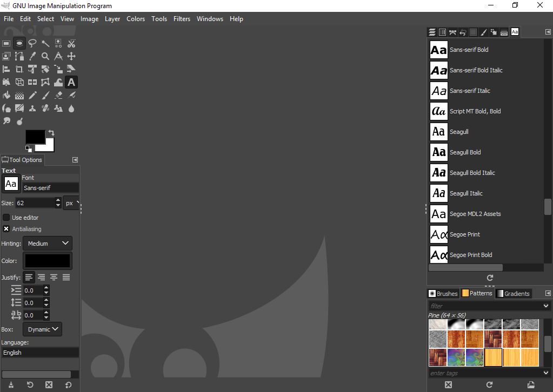
Task: Open Fonts dock tab configuration menu
Action: [x=548, y=32]
